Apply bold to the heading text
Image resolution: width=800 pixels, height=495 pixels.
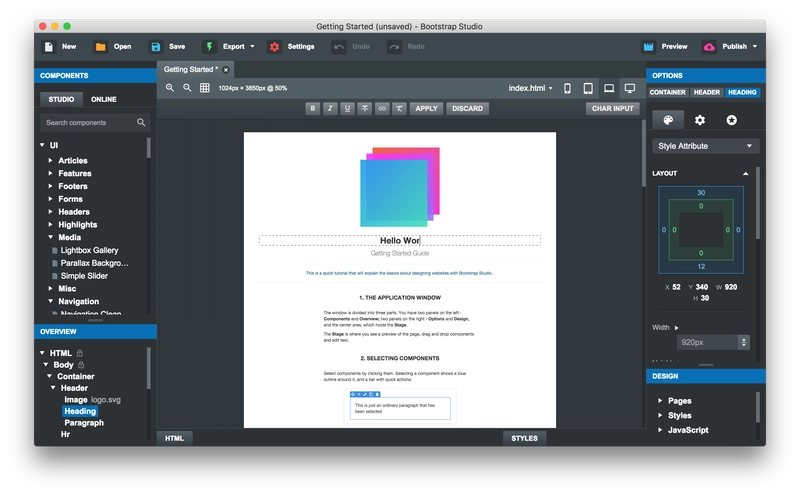tap(313, 108)
